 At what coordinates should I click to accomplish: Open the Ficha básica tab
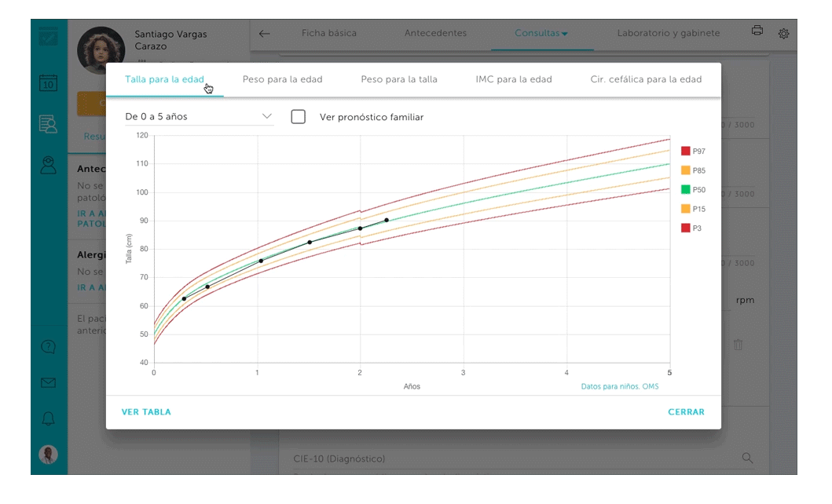click(x=329, y=33)
